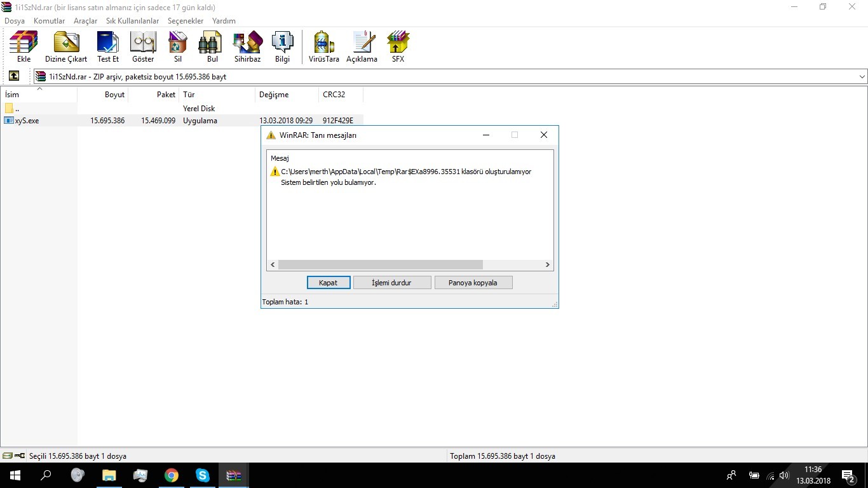
Task: Open the Araçlar menu
Action: point(86,21)
